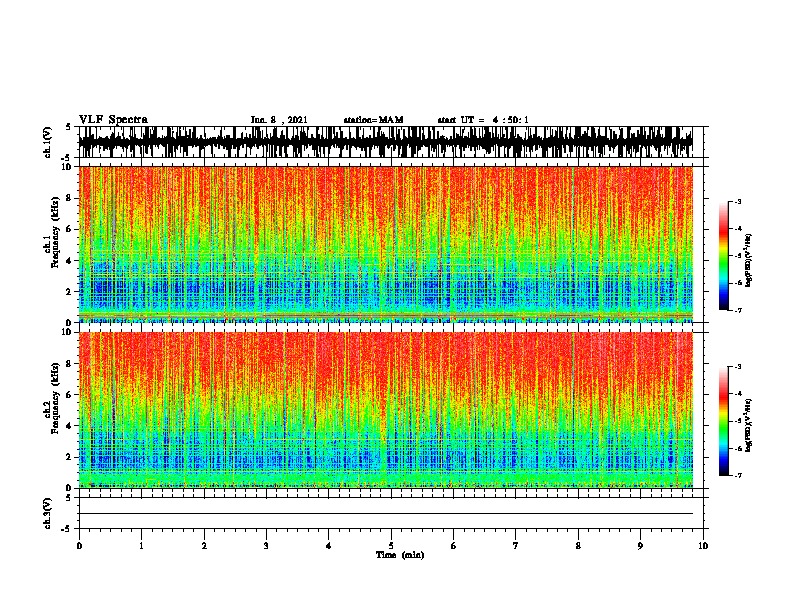Screen dimensions: 792x612
Task: Click the "station=MAM" header label
Action: (373, 120)
